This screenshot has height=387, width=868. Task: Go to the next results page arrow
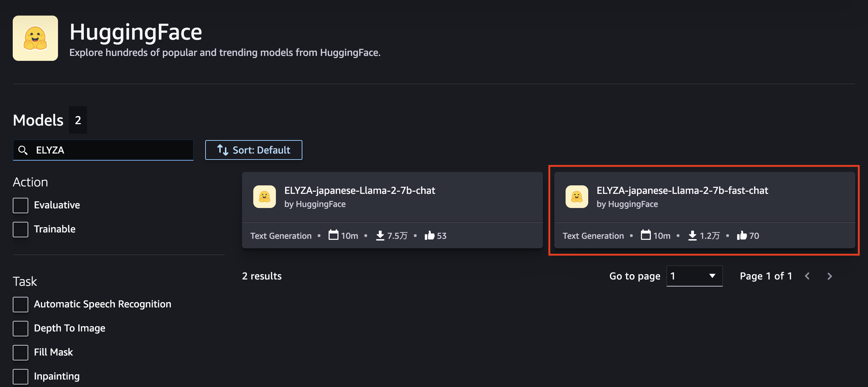pyautogui.click(x=830, y=276)
